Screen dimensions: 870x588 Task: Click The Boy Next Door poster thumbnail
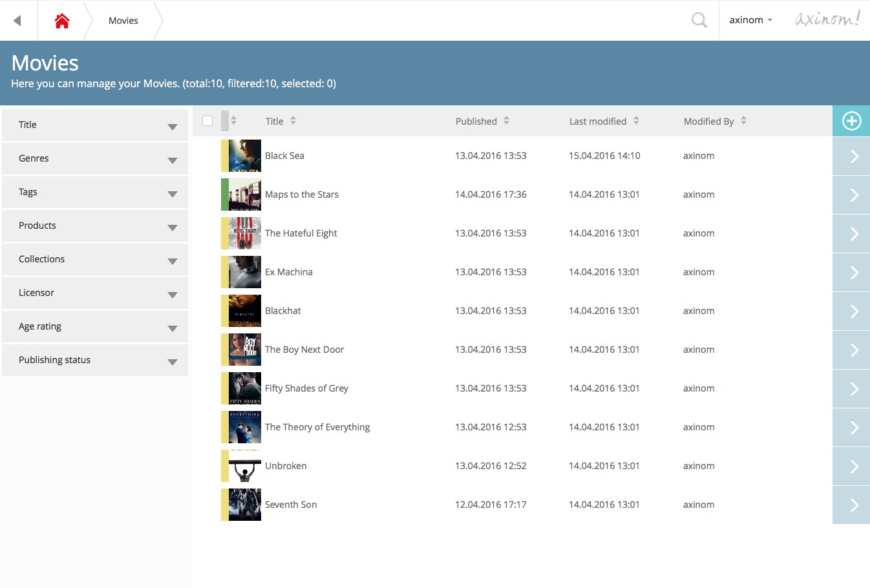pos(245,350)
